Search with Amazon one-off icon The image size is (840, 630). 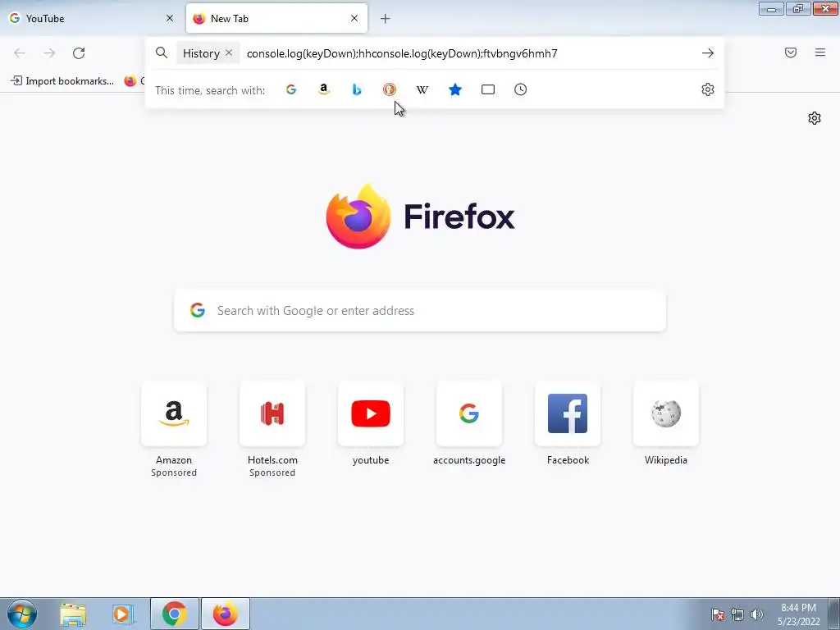click(323, 89)
